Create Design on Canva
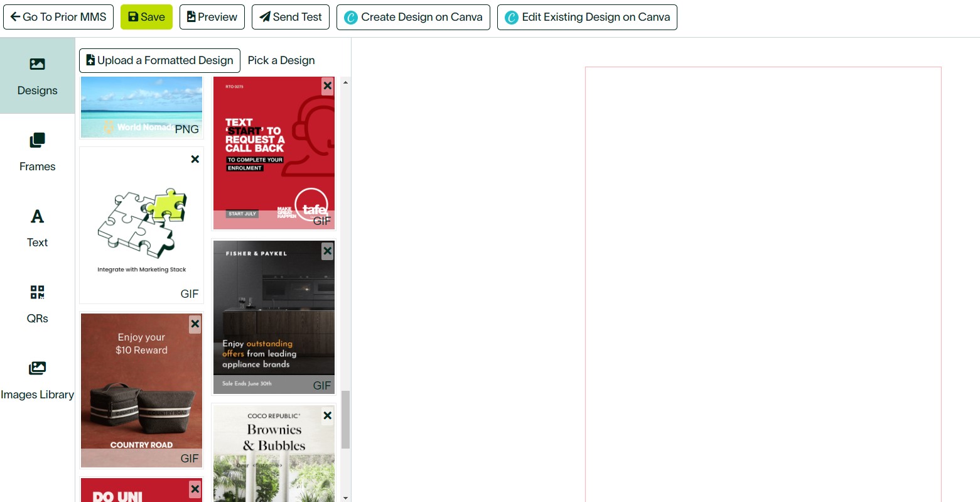The image size is (980, 502). [413, 17]
